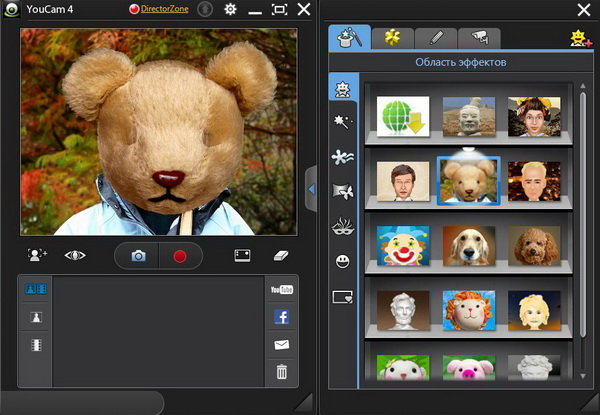The width and height of the screenshot is (600, 415).
Task: Open YouCam settings gear
Action: point(230,10)
